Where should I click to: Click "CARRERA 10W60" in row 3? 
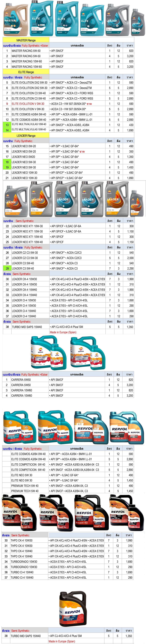point(22,390)
